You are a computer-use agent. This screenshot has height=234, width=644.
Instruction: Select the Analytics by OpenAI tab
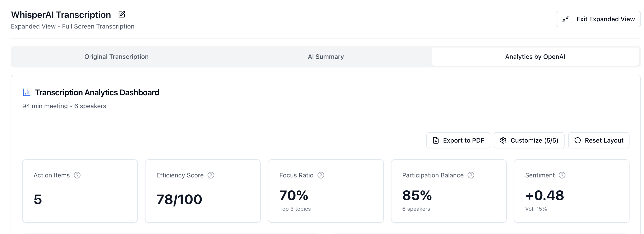click(535, 57)
